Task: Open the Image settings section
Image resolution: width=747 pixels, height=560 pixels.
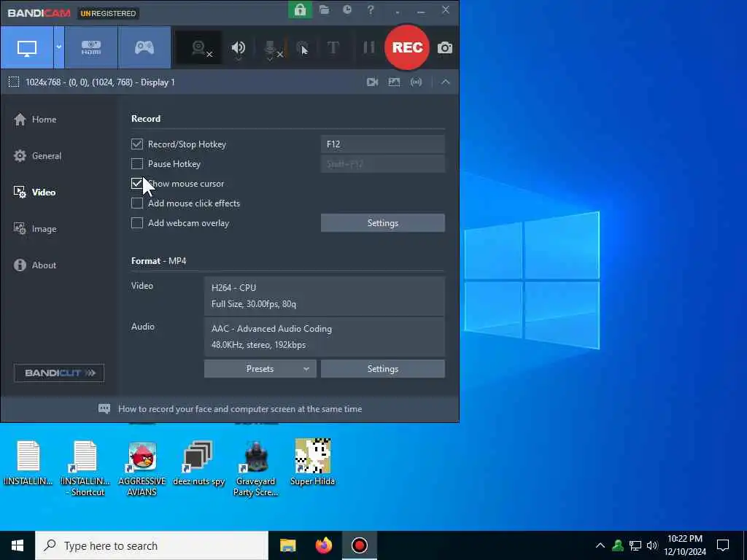Action: 35,228
